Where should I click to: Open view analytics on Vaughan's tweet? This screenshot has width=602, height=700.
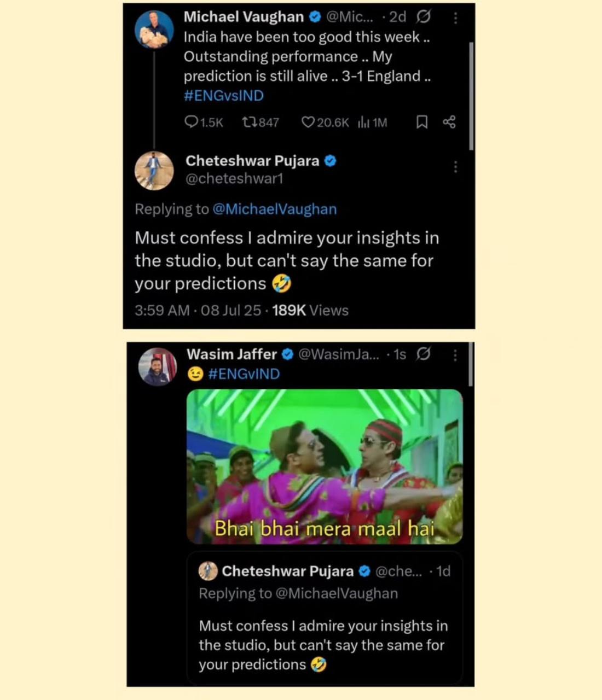(x=364, y=122)
